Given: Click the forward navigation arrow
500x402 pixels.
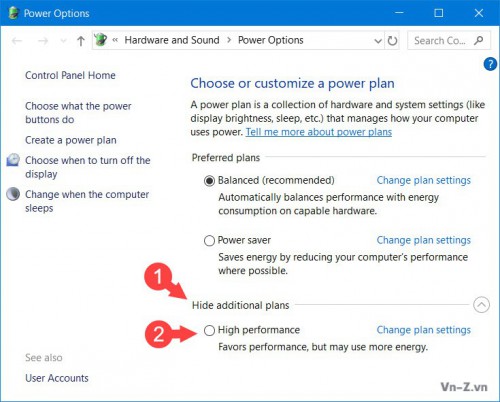Looking at the screenshot, I should [43, 41].
